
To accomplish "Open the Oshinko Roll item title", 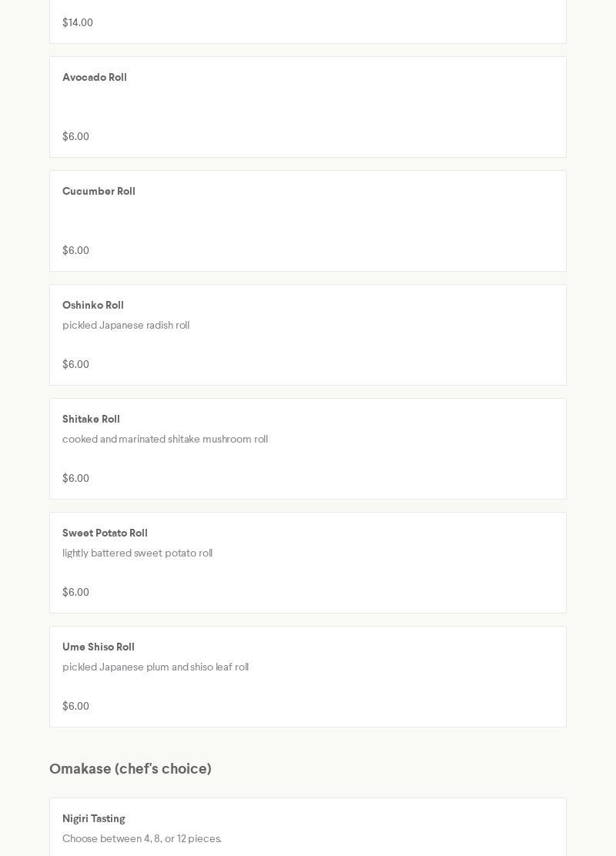I will (93, 305).
